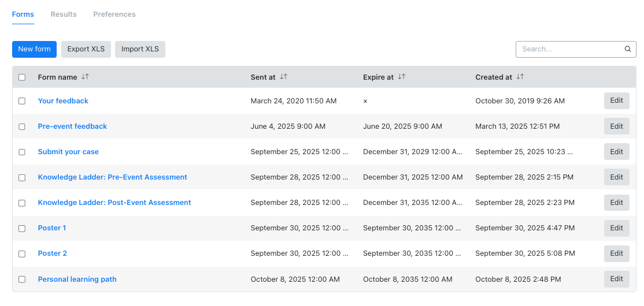Image resolution: width=644 pixels, height=306 pixels.
Task: Click the search magnifier icon
Action: coord(628,49)
